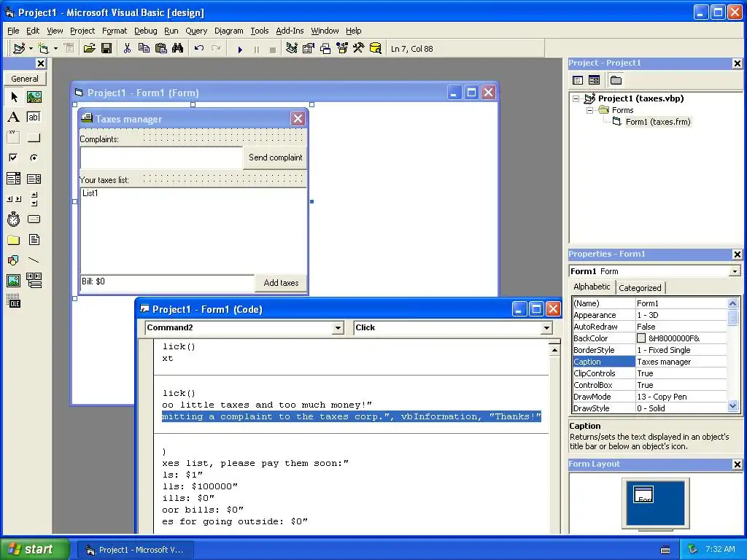Click View Code icon in Project panel
This screenshot has width=747, height=560.
coord(578,80)
